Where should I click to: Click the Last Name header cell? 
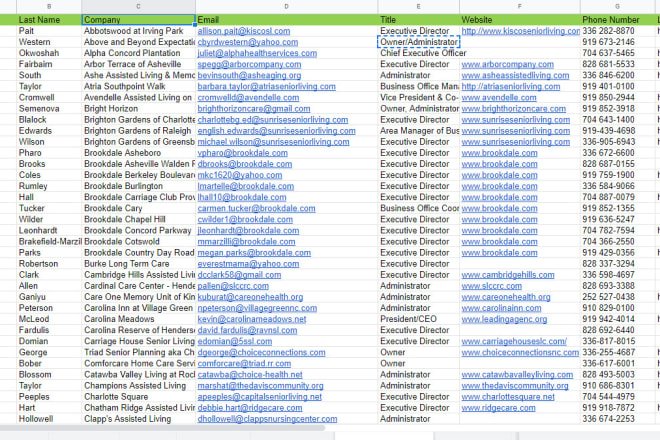tap(49, 20)
